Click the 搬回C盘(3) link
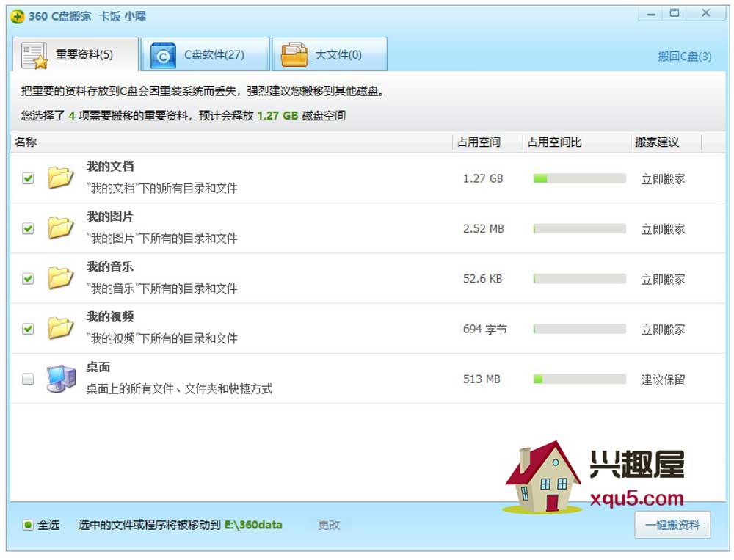 coord(684,57)
